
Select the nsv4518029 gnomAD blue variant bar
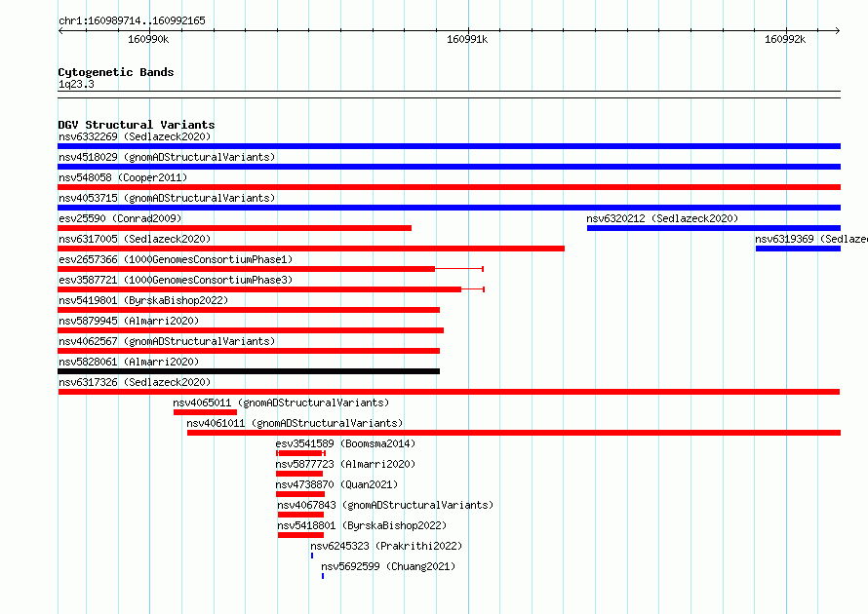449,167
